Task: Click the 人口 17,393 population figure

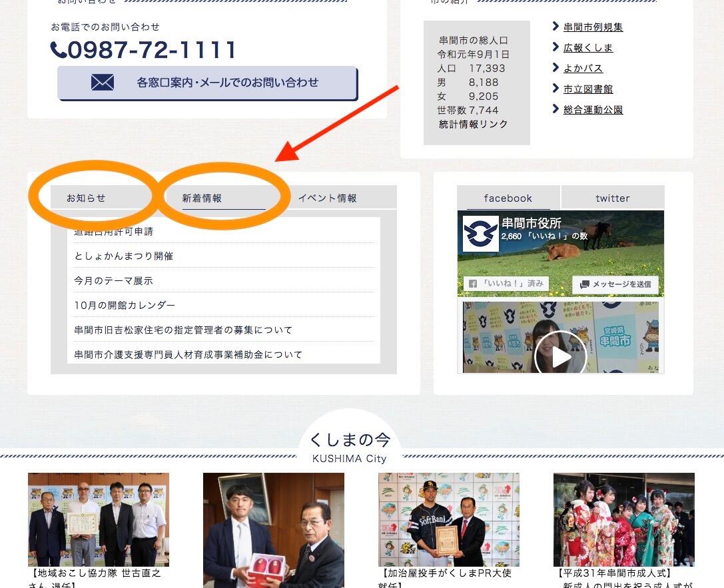Action: [x=471, y=69]
